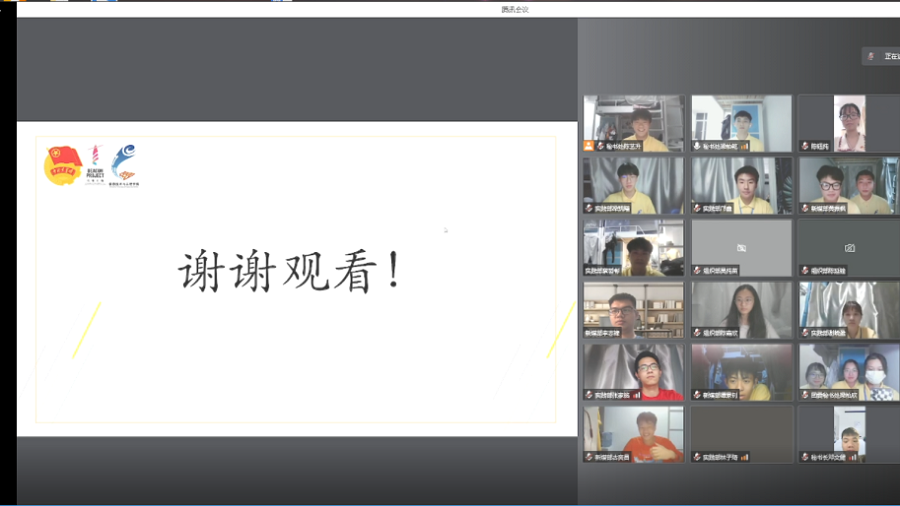This screenshot has height=506, width=900.
Task: Select the tile with the masked participant
Action: [x=848, y=372]
